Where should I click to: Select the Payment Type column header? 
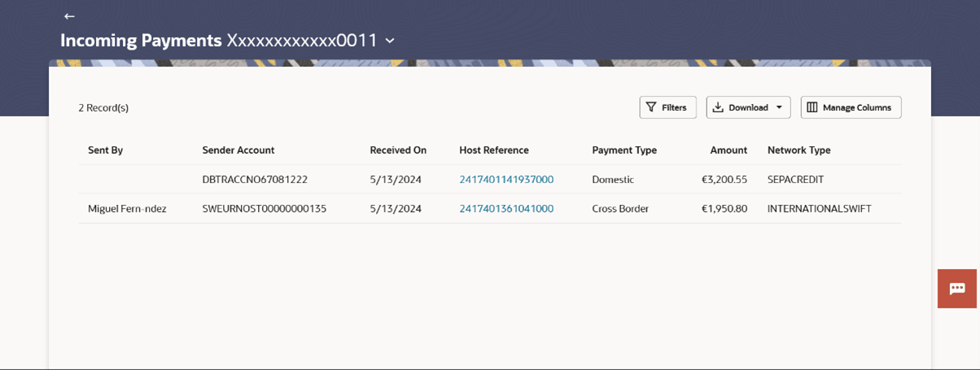point(624,150)
